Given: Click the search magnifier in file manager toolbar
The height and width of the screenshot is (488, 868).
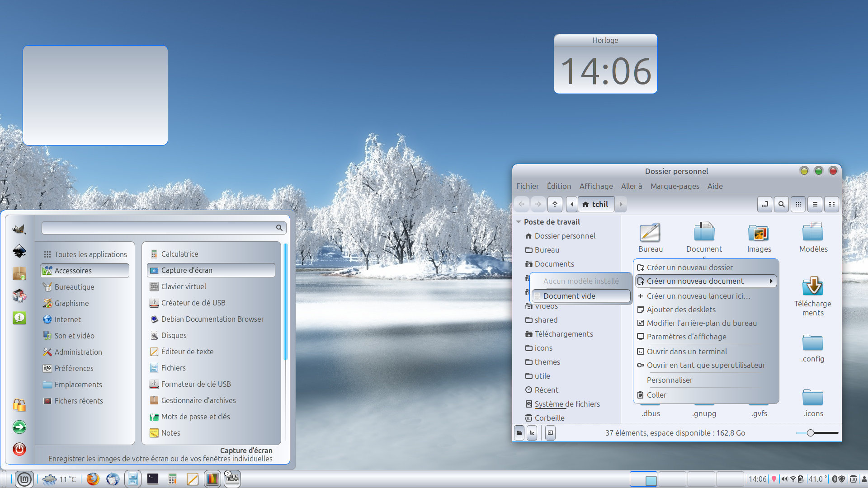Looking at the screenshot, I should tap(781, 204).
